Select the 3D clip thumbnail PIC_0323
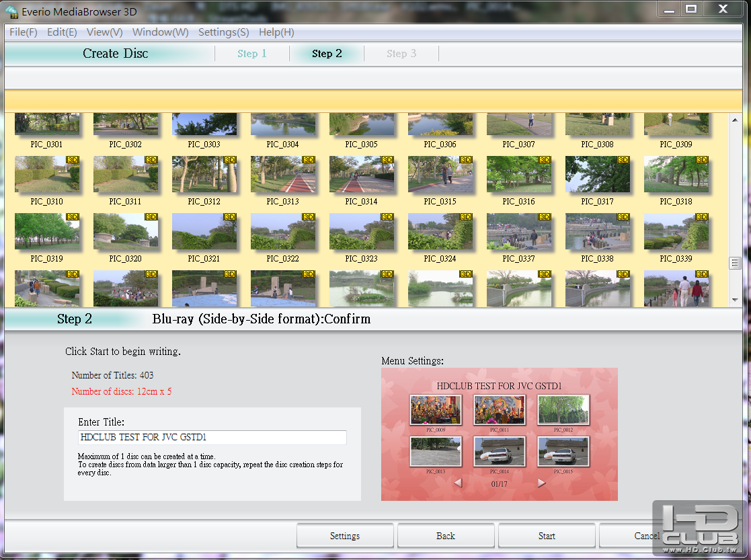This screenshot has width=751, height=560. click(362, 231)
